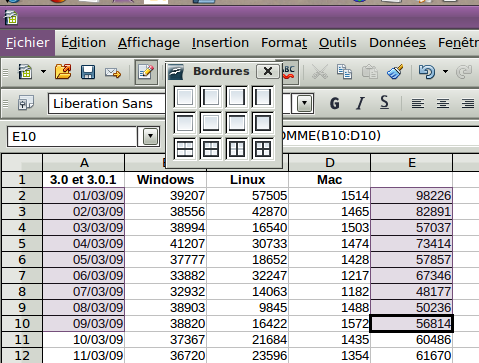Viewport: 479px width, 363px height.
Task: Click the new spreadsheet document icon
Action: (x=25, y=72)
